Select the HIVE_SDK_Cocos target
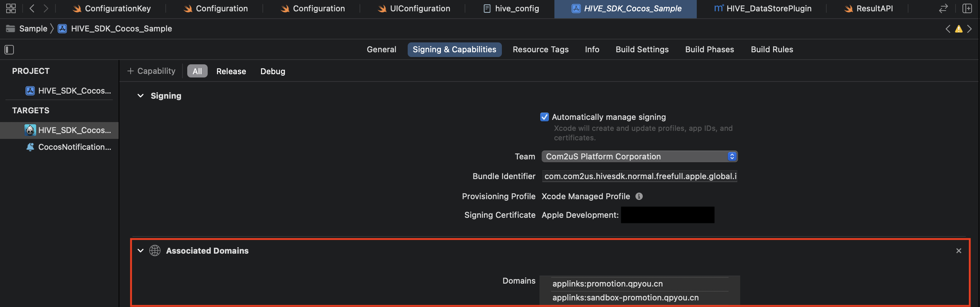The image size is (980, 307). point(60,130)
